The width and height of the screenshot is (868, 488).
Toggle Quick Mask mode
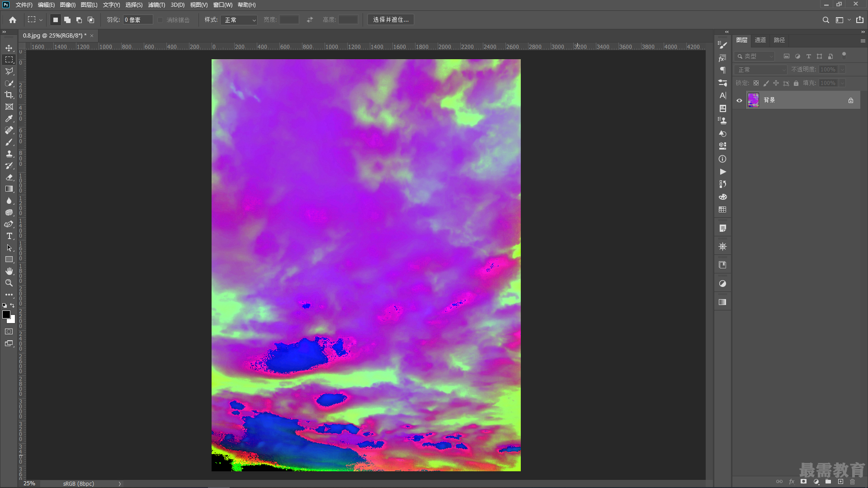[x=9, y=332]
